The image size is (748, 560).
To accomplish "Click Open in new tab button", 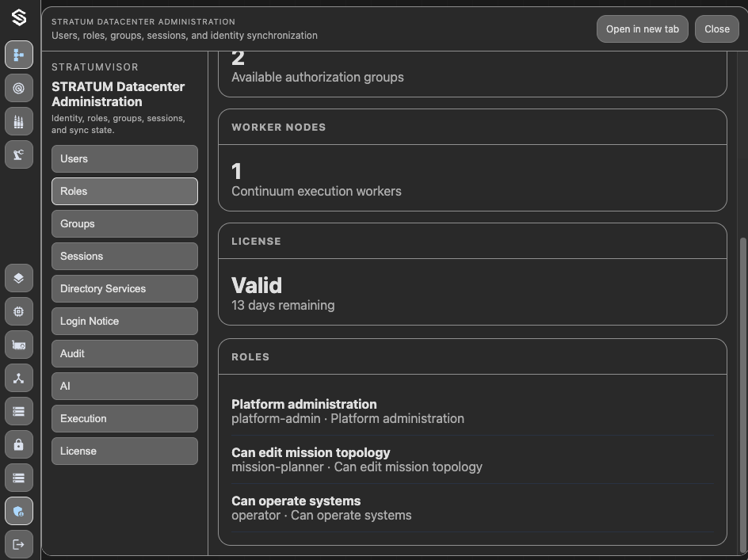I will (642, 29).
